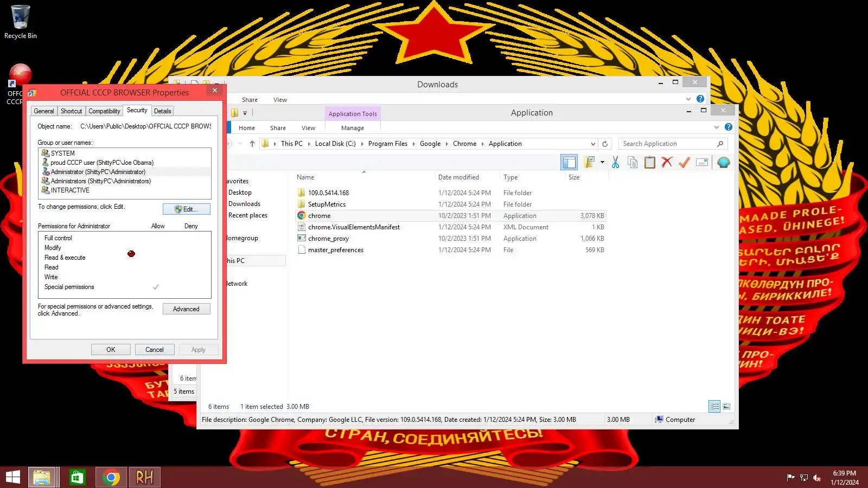The height and width of the screenshot is (488, 868).
Task: Click the Advanced button
Action: click(187, 309)
